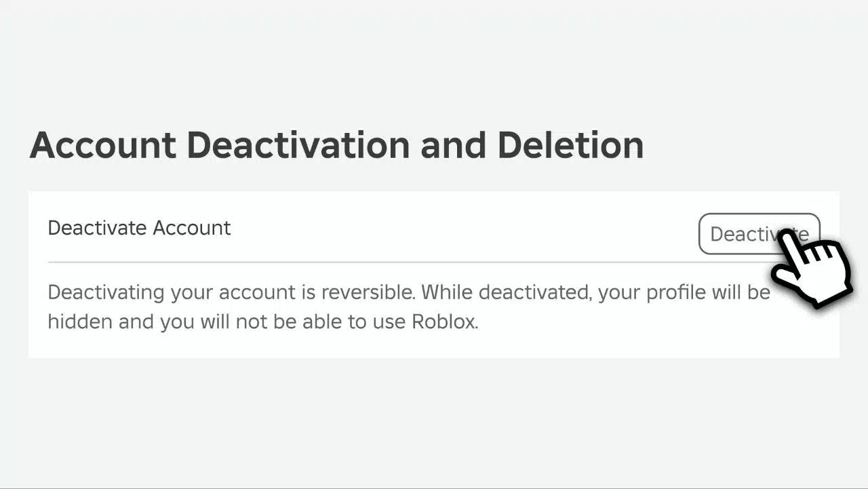Click the first word 'Account' of the heading

point(103,145)
